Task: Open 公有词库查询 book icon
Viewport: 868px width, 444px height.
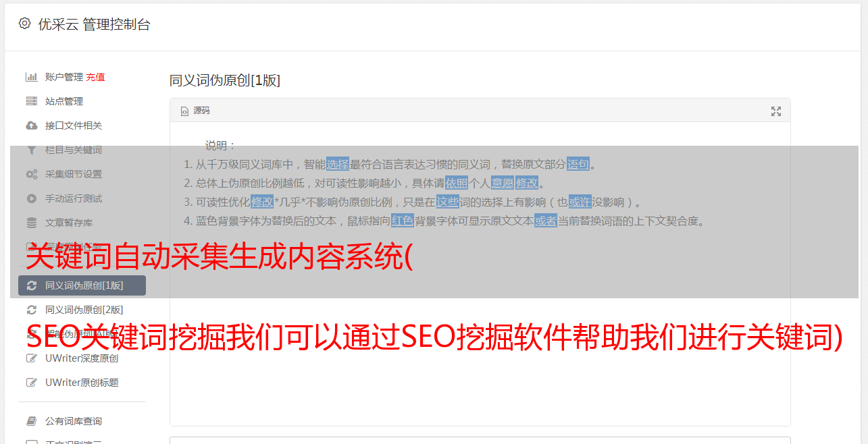Action: pyautogui.click(x=31, y=421)
